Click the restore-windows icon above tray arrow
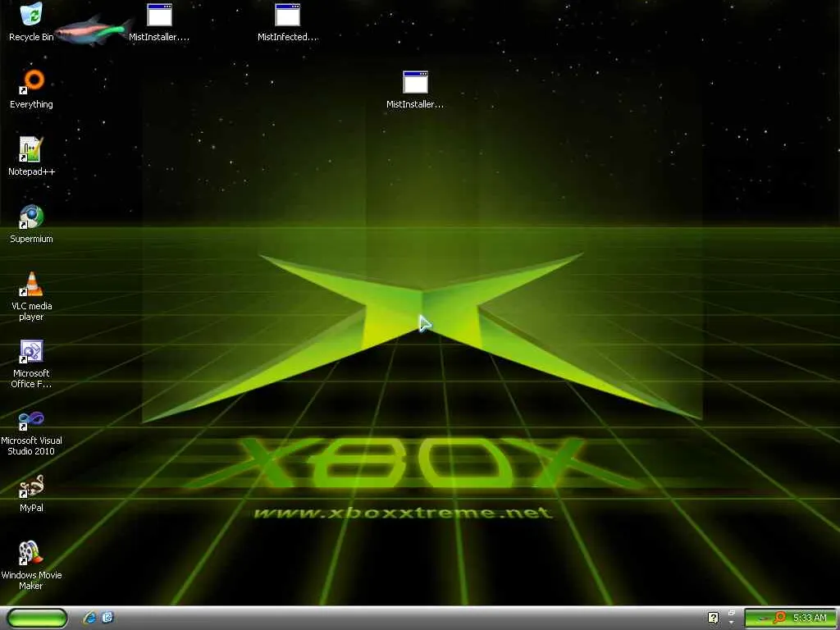Viewport: 840px width, 630px height. pos(732,613)
